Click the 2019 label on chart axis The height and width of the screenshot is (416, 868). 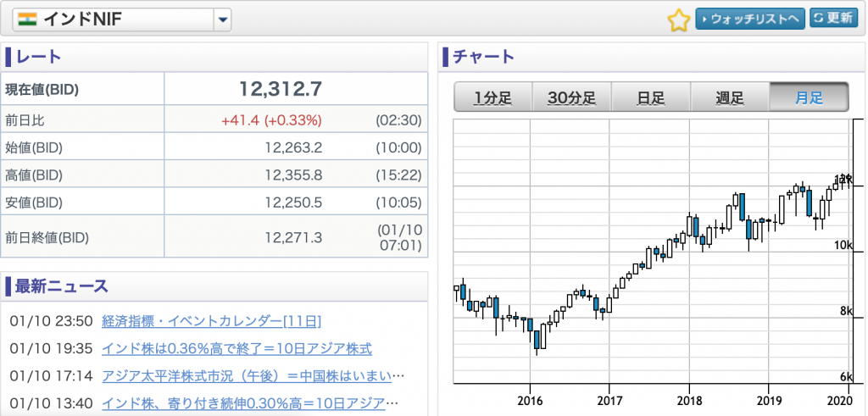pyautogui.click(x=768, y=399)
